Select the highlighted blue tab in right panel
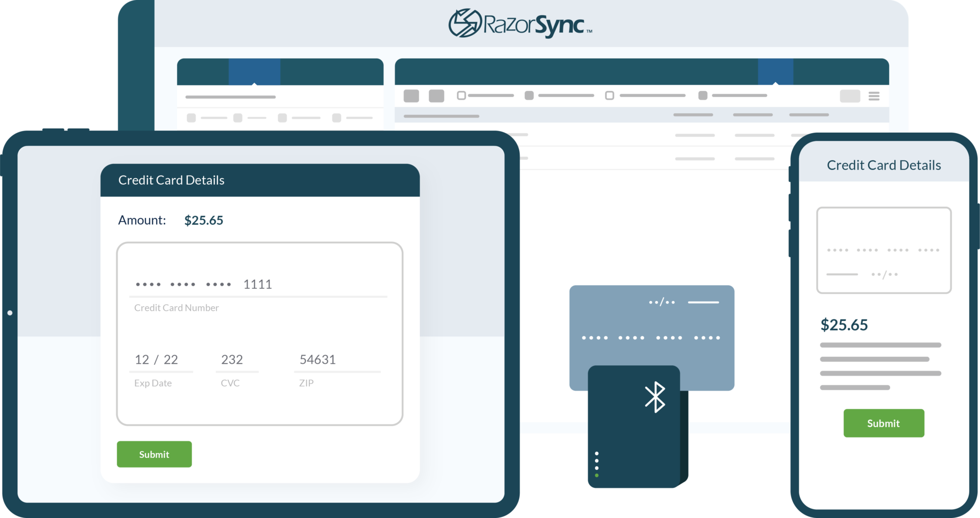This screenshot has width=980, height=518. coord(775,71)
